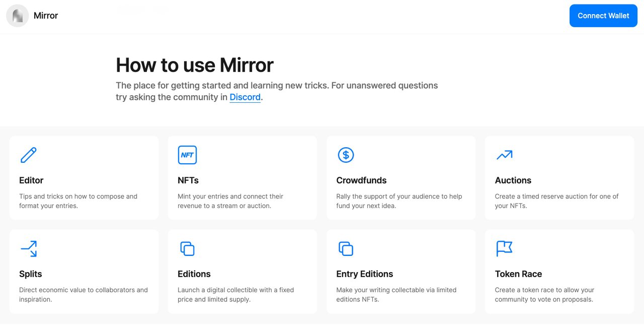Select the Crowdfunds card
644x326 pixels.
tap(400, 177)
